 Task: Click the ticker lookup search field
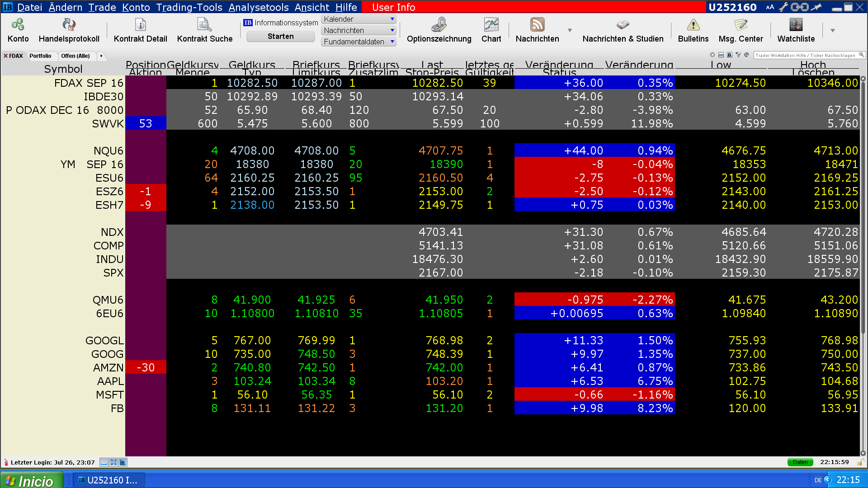coord(805,55)
